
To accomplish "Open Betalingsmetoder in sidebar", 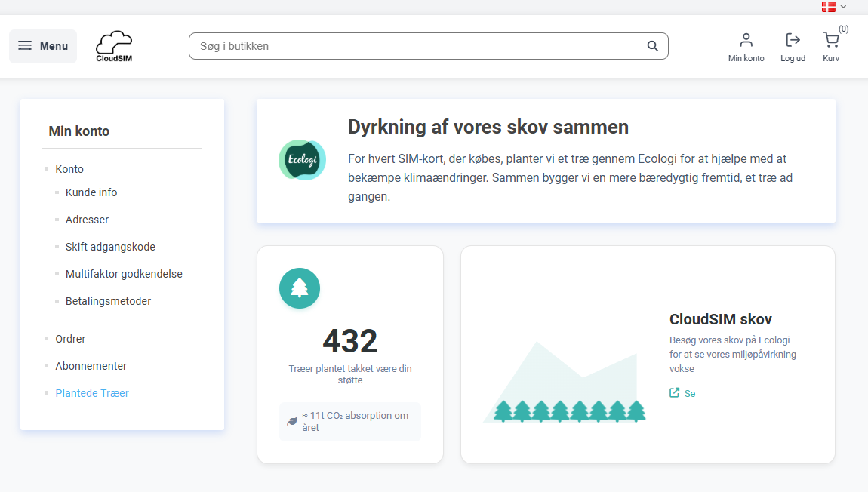I will click(108, 301).
